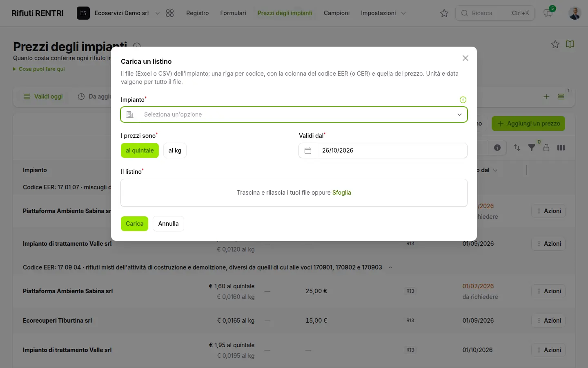Open the apps grid icon in the header
Viewport: 588px width, 368px height.
pyautogui.click(x=170, y=13)
